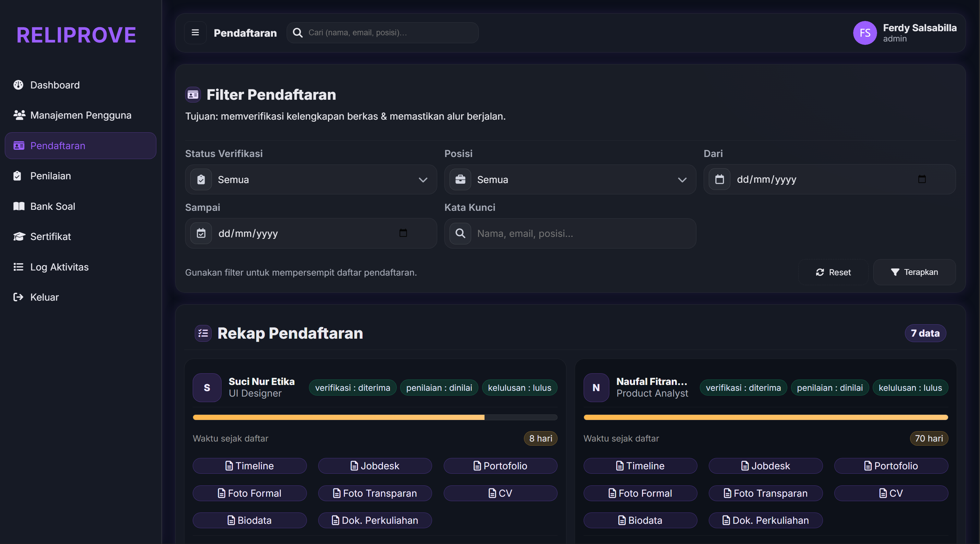Screen dimensions: 980x544
Task: Click the Sertifikat graduation cap icon
Action: pos(19,237)
